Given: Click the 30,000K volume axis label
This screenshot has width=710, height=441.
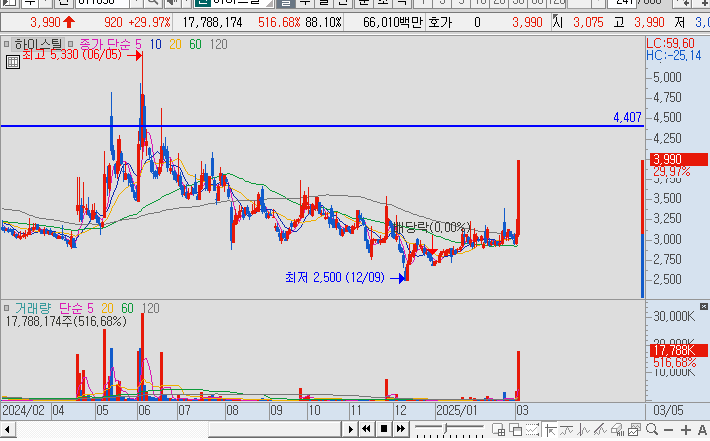Looking at the screenshot, I should (674, 316).
